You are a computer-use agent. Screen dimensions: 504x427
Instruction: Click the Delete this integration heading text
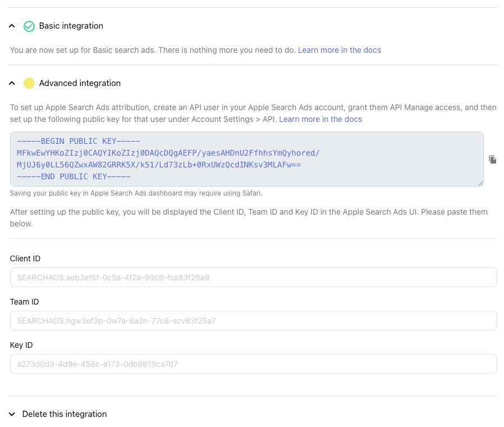click(65, 414)
